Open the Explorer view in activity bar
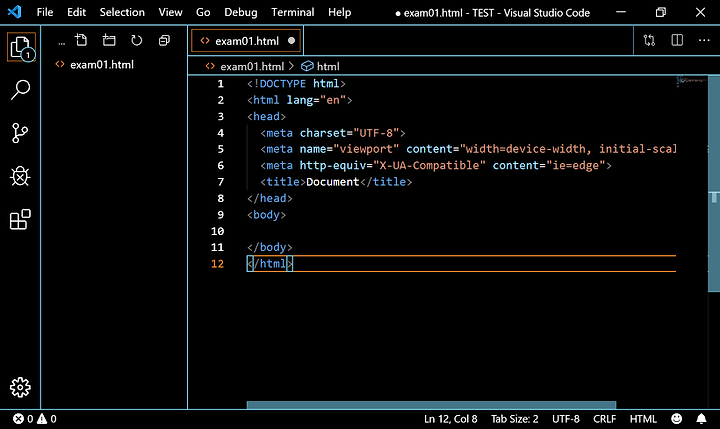The width and height of the screenshot is (720, 429). coord(21,47)
